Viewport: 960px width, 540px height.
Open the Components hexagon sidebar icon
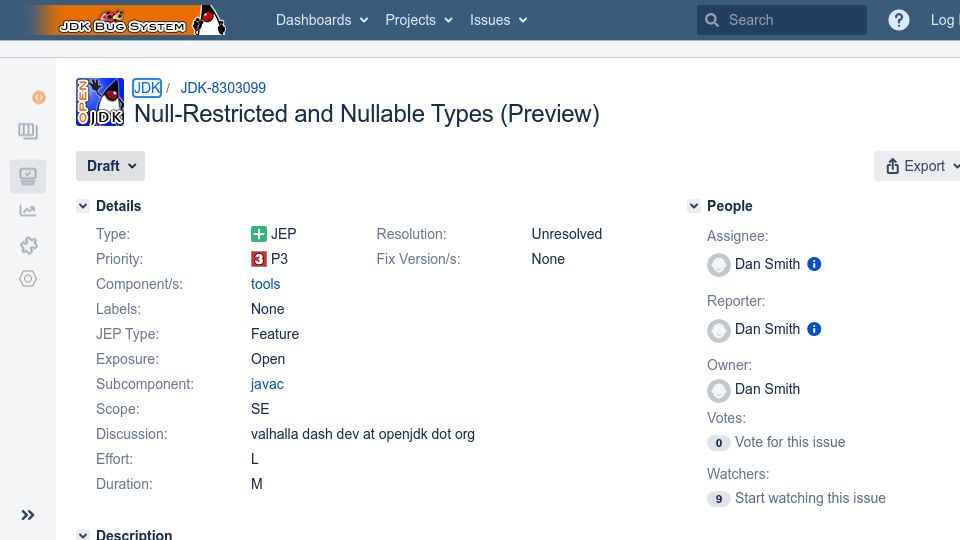[28, 279]
